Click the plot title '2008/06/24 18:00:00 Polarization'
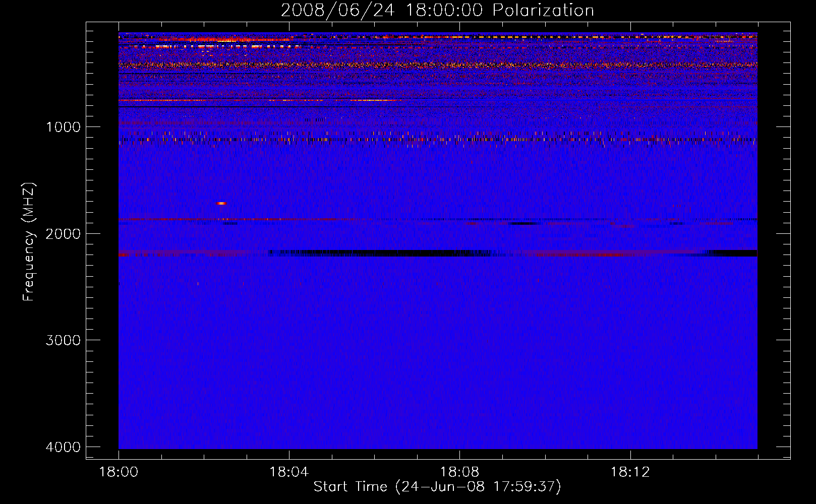Screen dimensions: 816x504 coord(437,10)
